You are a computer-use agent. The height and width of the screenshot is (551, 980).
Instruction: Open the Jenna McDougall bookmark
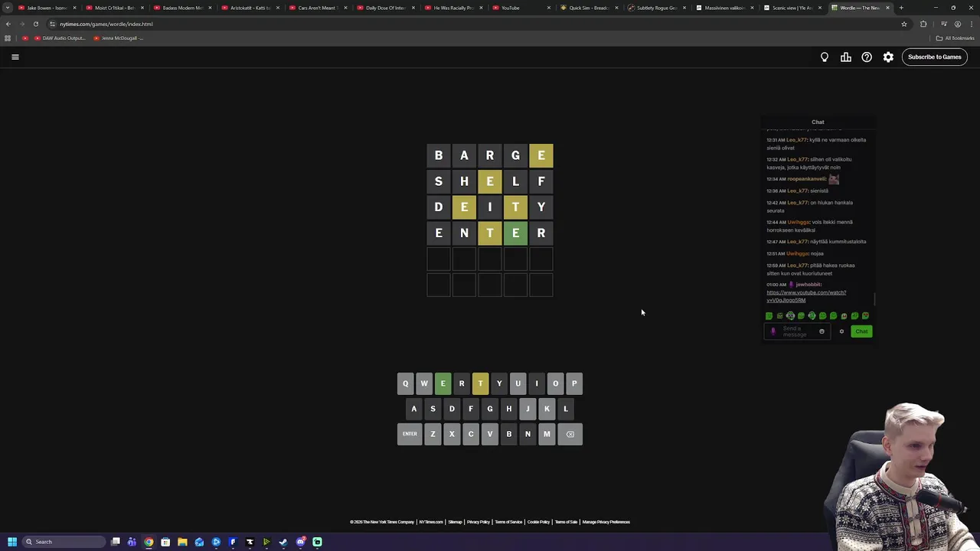tap(118, 38)
